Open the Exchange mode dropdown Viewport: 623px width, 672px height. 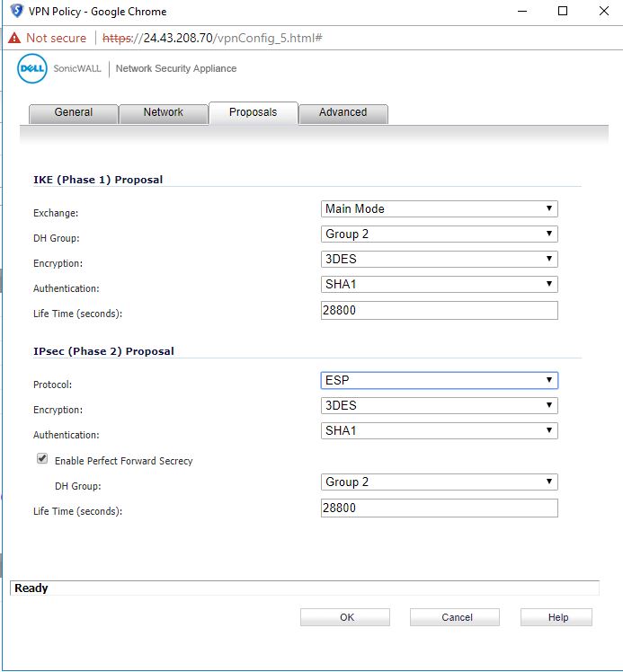pos(439,209)
